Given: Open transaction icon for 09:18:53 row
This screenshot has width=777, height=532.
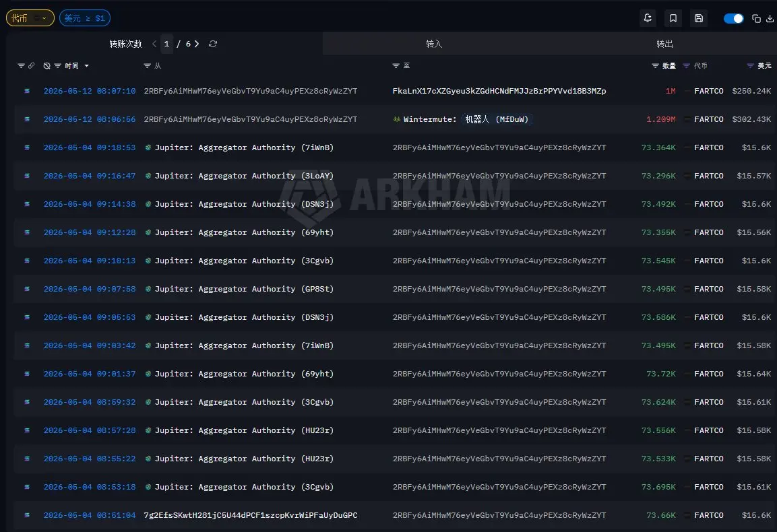Looking at the screenshot, I should click(x=27, y=147).
